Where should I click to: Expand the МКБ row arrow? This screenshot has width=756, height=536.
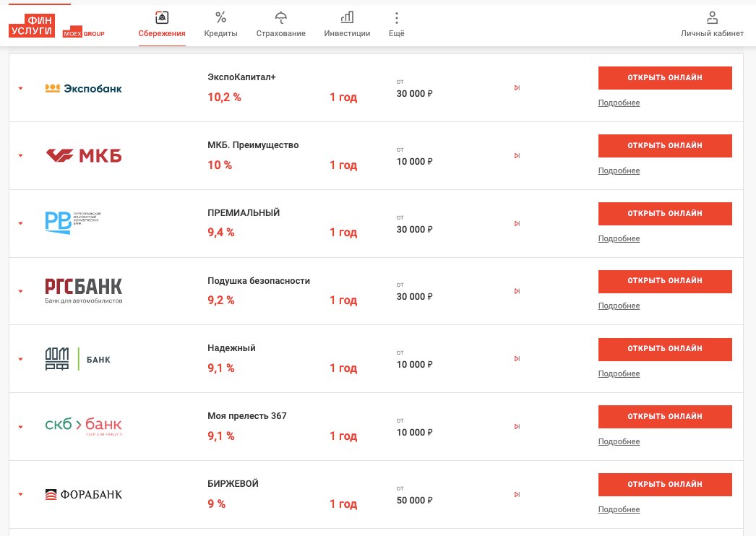[x=21, y=156]
